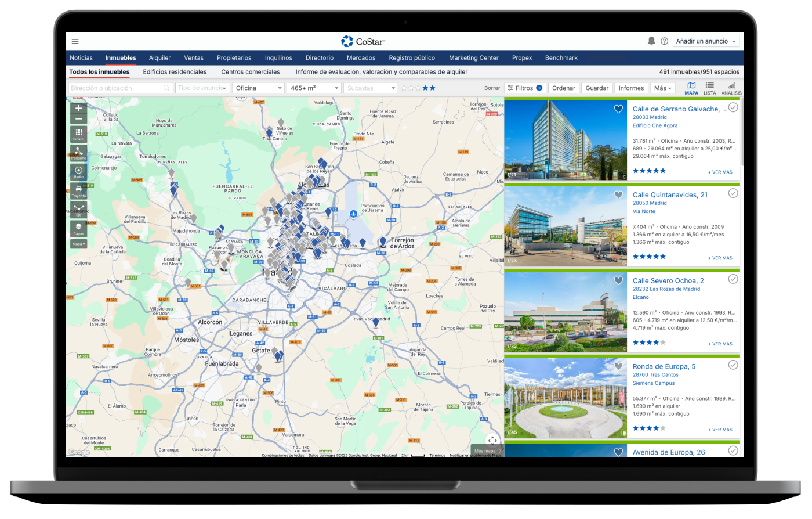Switch to the Análisis view
This screenshot has width=812, height=519.
731,88
